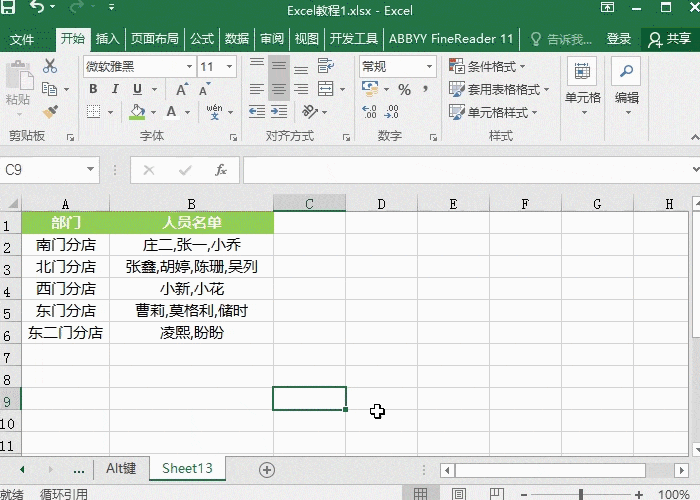Open Conditional Formatting (条件格式) menu
Image resolution: width=700 pixels, height=500 pixels.
click(487, 67)
